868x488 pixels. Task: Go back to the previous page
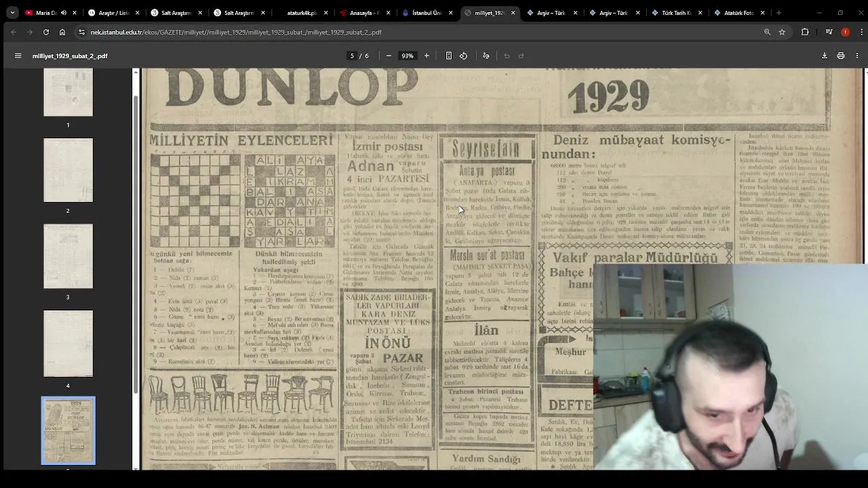click(14, 32)
